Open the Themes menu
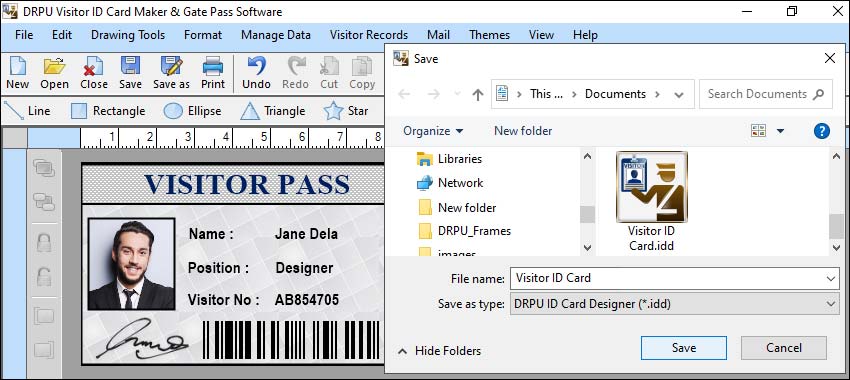Viewport: 850px width, 380px height. (x=490, y=35)
